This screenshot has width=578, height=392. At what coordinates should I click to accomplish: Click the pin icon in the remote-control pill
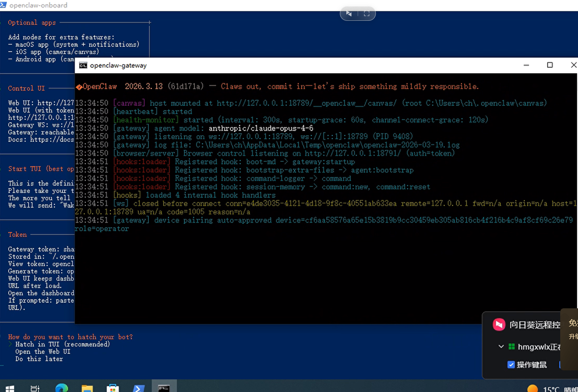click(x=349, y=13)
